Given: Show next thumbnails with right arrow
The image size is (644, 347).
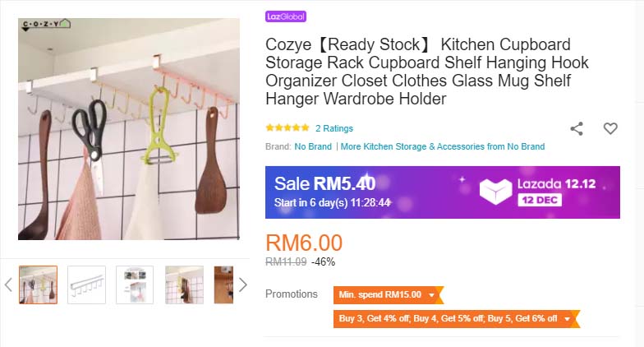Looking at the screenshot, I should [243, 285].
